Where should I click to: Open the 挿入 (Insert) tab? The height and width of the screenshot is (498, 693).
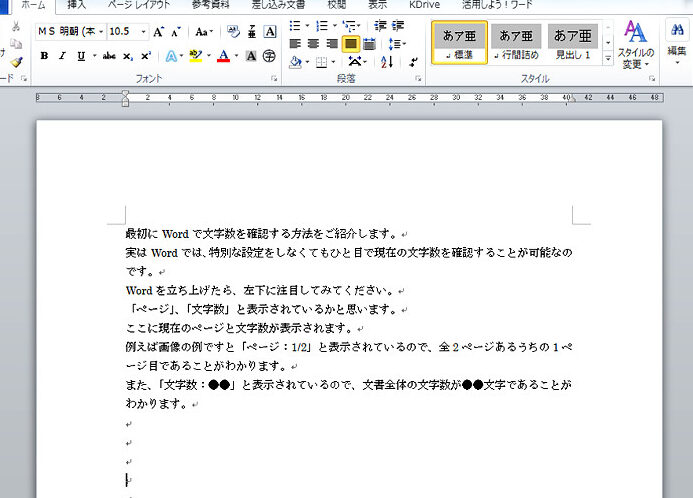tap(77, 5)
